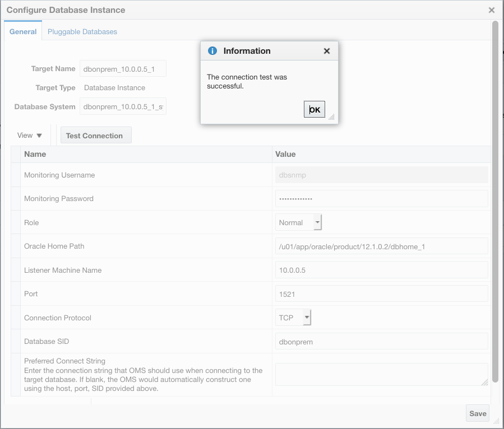
Task: Open the View dropdown menu
Action: pyautogui.click(x=30, y=136)
